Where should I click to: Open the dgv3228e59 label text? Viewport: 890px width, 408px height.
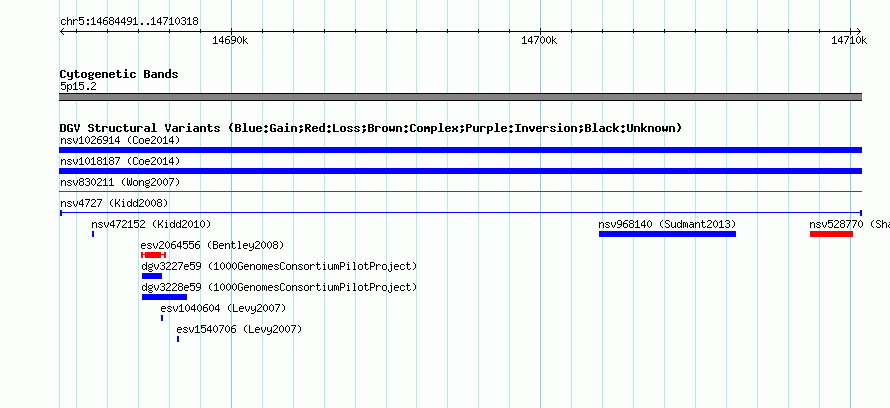point(279,287)
